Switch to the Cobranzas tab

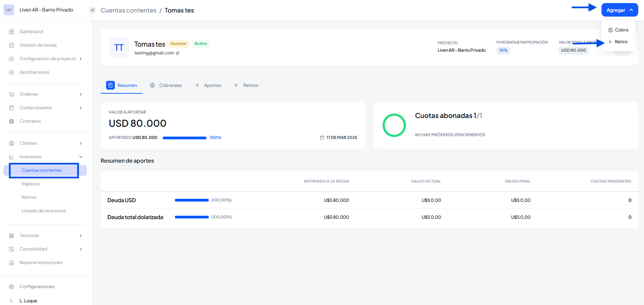click(x=166, y=86)
